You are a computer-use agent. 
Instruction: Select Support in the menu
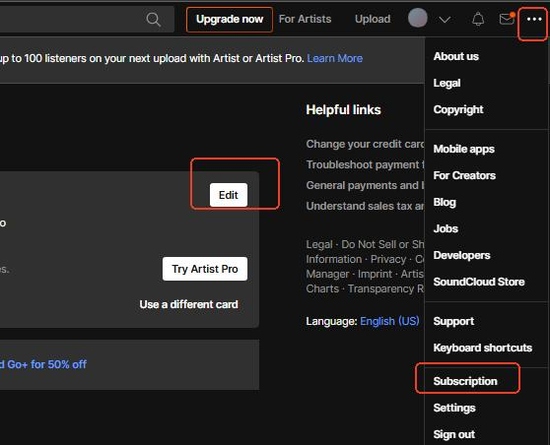454,321
